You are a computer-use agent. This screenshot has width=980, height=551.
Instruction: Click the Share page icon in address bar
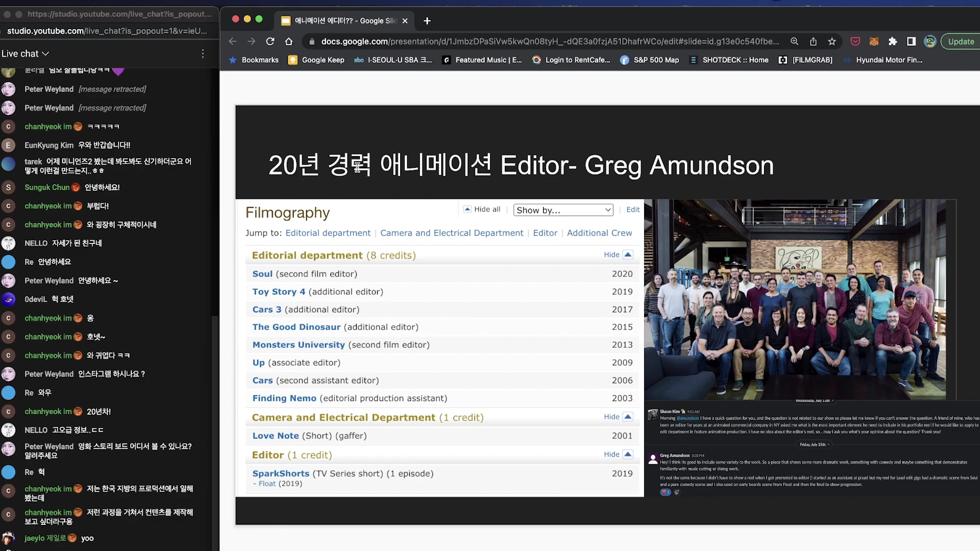coord(813,41)
